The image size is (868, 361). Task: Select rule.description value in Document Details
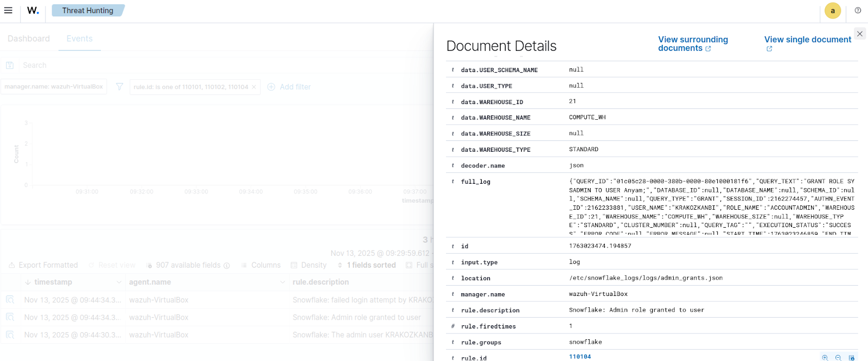click(x=636, y=310)
